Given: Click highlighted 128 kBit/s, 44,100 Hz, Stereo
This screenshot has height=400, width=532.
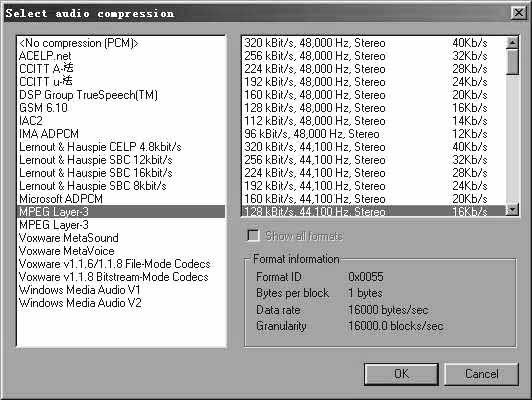Looking at the screenshot, I should coord(374,211).
